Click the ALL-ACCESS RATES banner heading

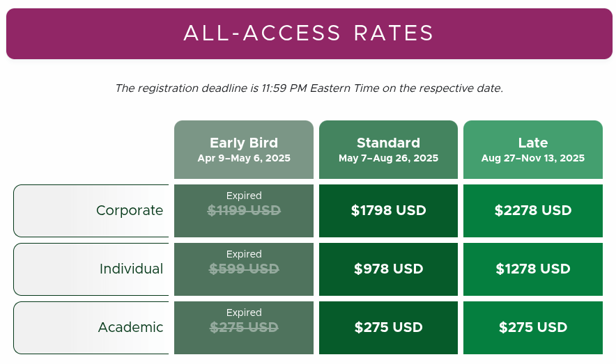309,33
